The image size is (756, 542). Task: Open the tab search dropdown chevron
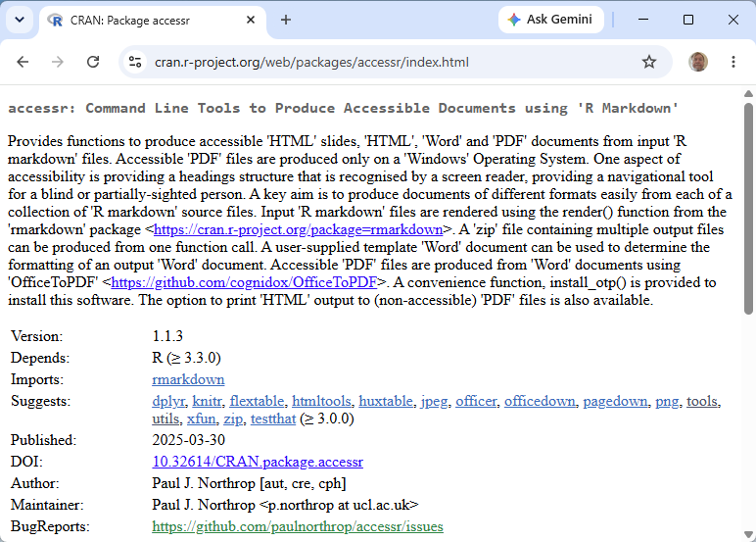point(20,20)
